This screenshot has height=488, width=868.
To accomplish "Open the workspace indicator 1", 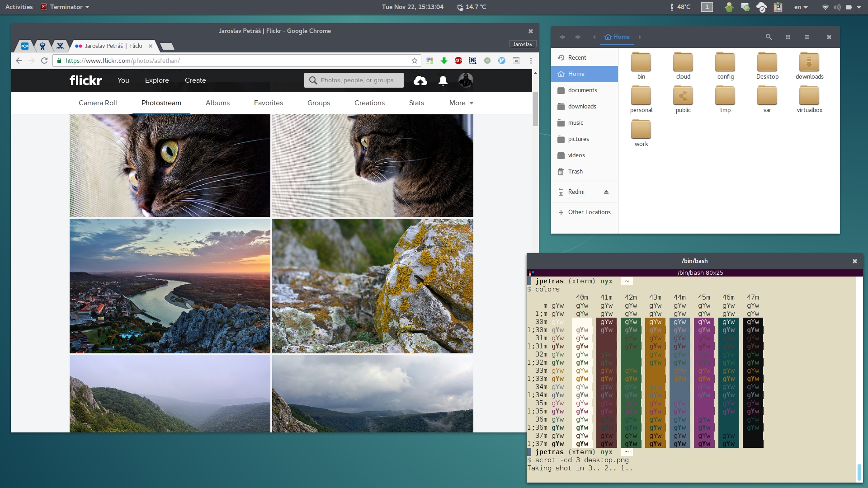I will click(x=707, y=7).
